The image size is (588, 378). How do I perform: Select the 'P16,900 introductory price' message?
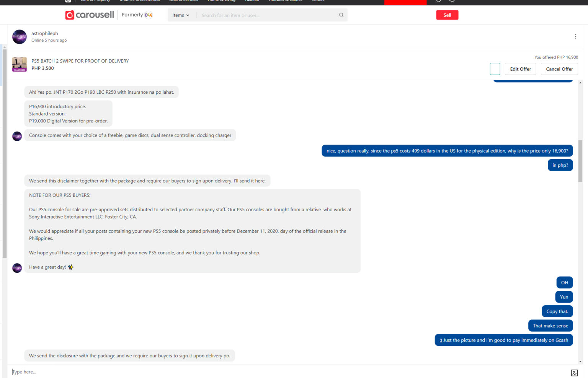69,114
